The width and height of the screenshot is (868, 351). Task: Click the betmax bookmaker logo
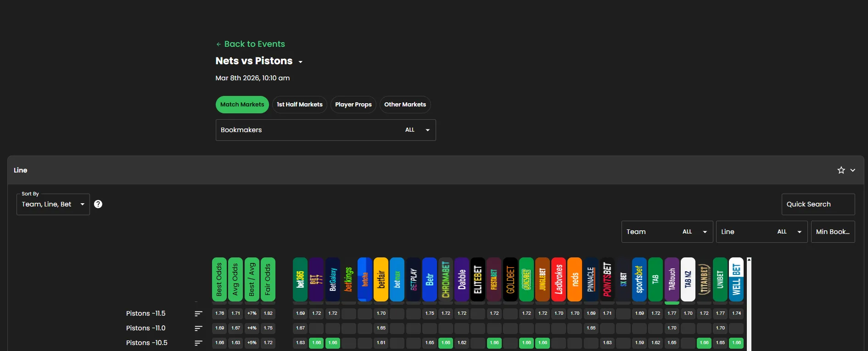(x=397, y=279)
